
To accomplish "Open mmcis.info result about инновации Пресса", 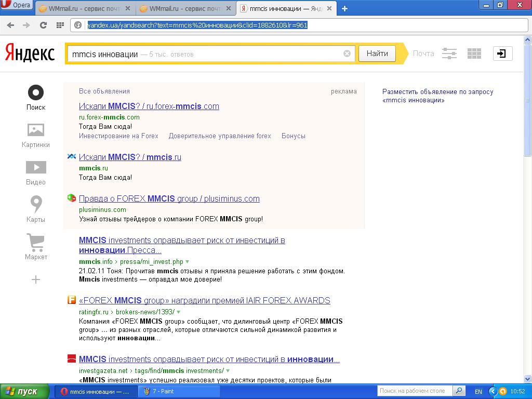I will [182, 245].
